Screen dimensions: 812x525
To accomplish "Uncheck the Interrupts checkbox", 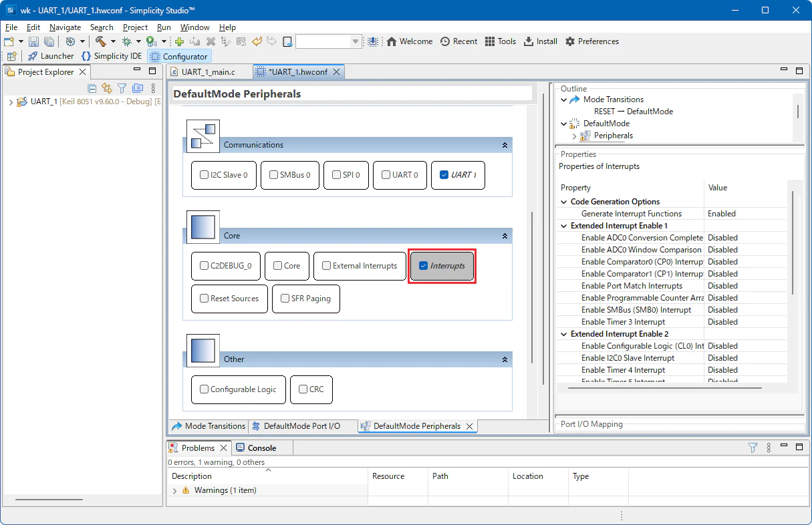I will [423, 266].
